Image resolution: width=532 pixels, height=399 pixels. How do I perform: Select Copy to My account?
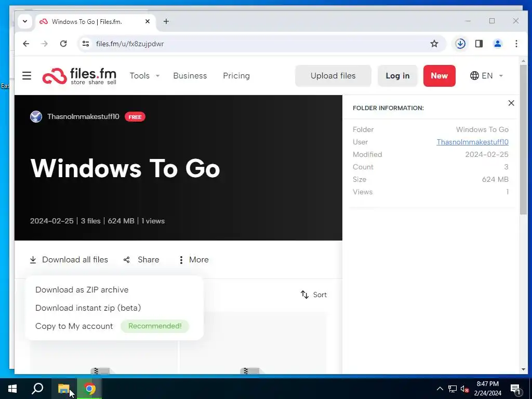click(74, 326)
